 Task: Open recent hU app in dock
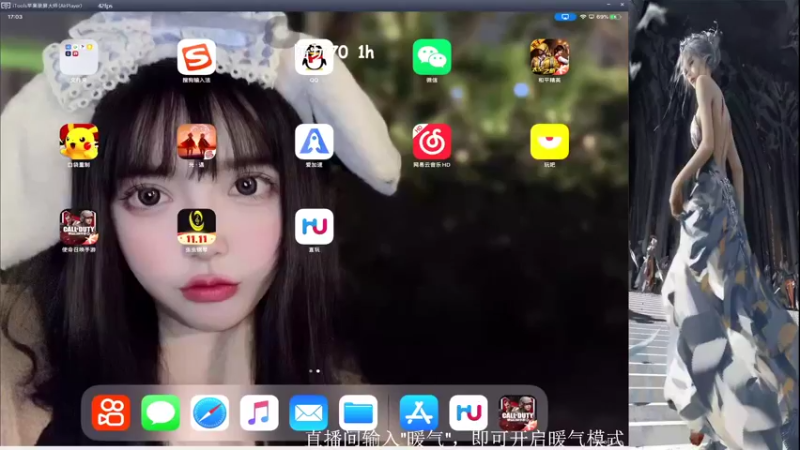[x=468, y=413]
